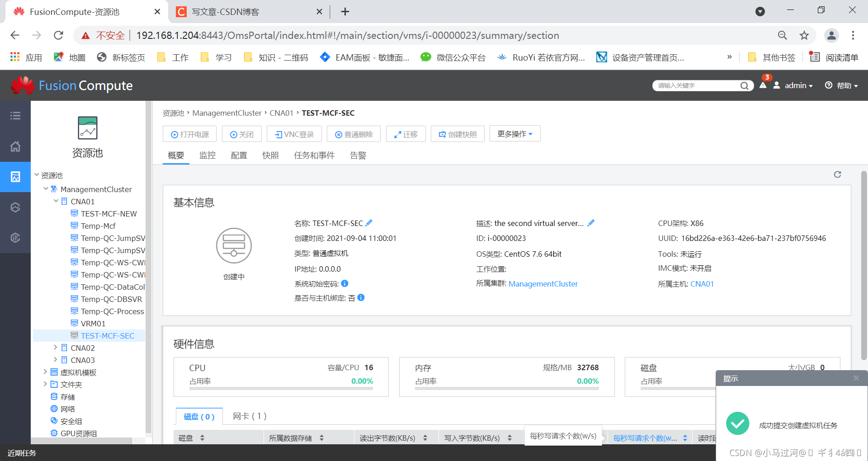Refresh the VM summary with the refresh icon

(837, 174)
